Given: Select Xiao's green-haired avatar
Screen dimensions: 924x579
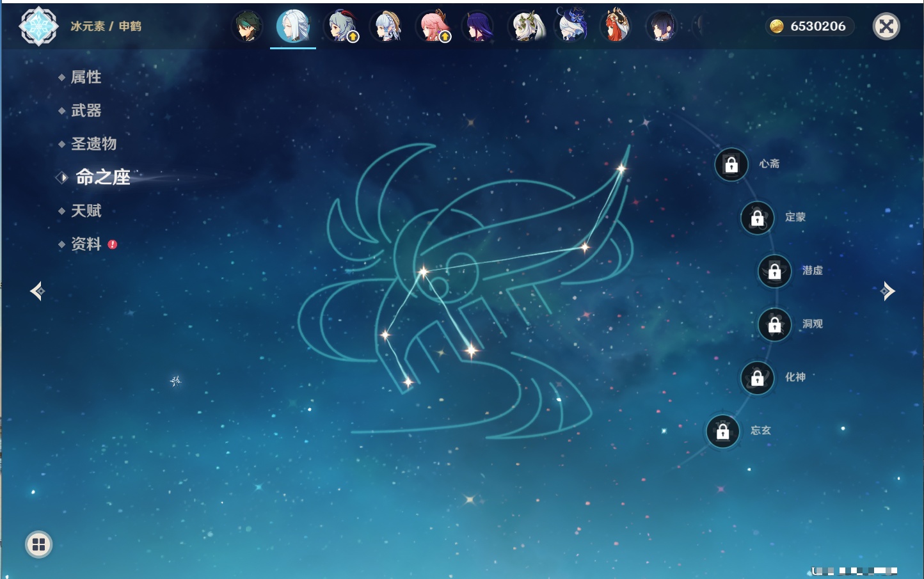Looking at the screenshot, I should tap(247, 26).
